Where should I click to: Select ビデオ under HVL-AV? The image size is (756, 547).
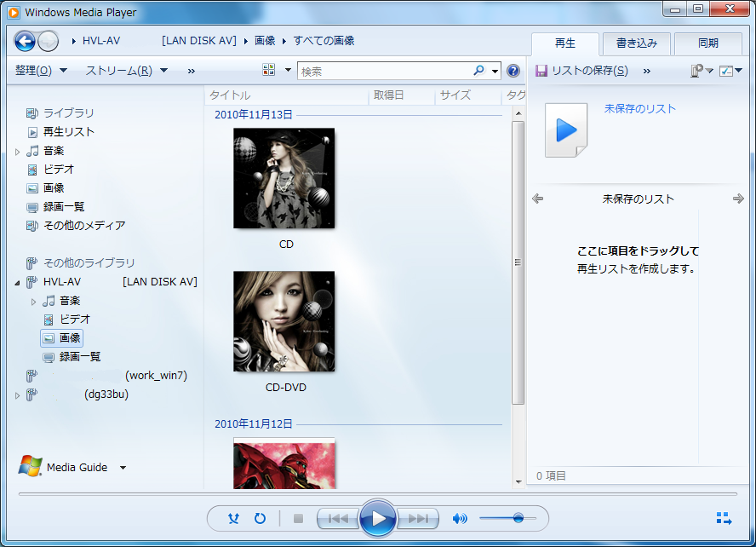[x=75, y=320]
